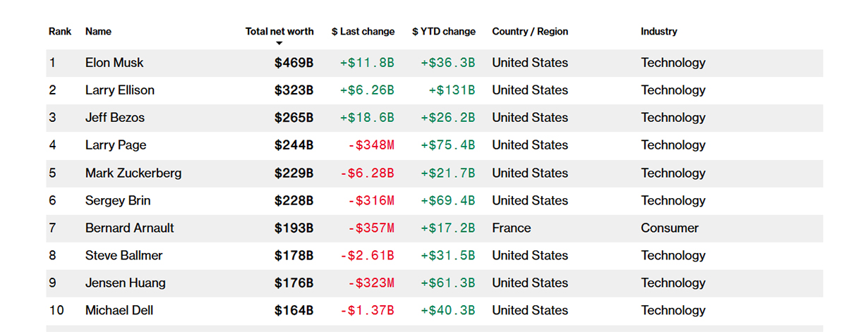Select Jeff Bezos in the list
The height and width of the screenshot is (332, 868).
[x=115, y=118]
